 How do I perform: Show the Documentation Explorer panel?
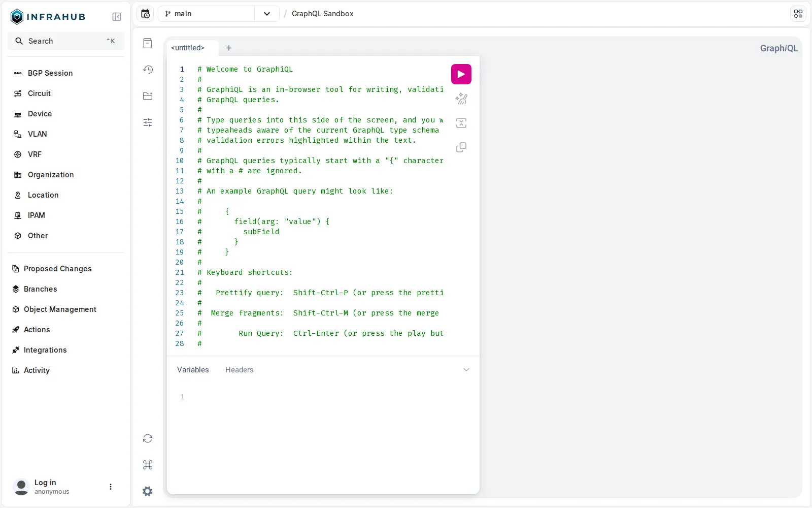tap(148, 43)
